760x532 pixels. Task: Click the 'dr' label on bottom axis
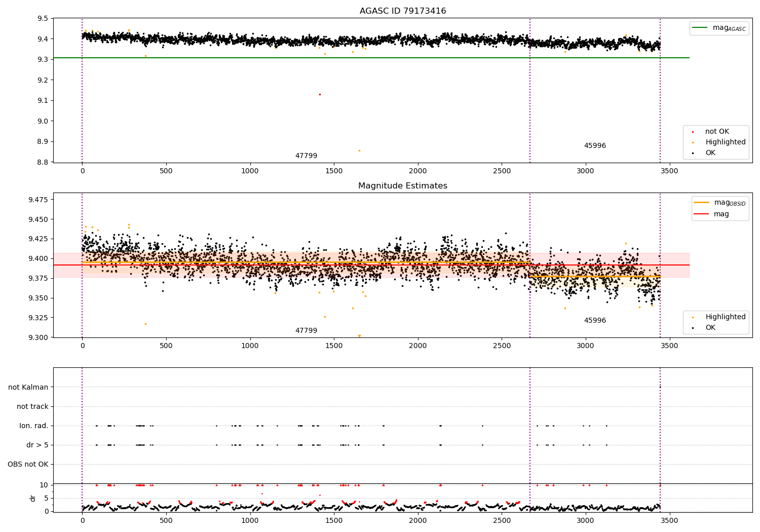(x=33, y=498)
